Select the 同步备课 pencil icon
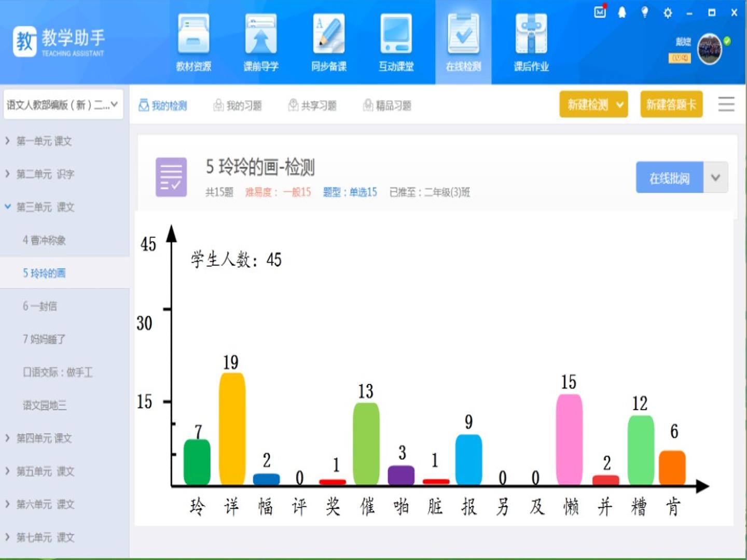 [329, 34]
